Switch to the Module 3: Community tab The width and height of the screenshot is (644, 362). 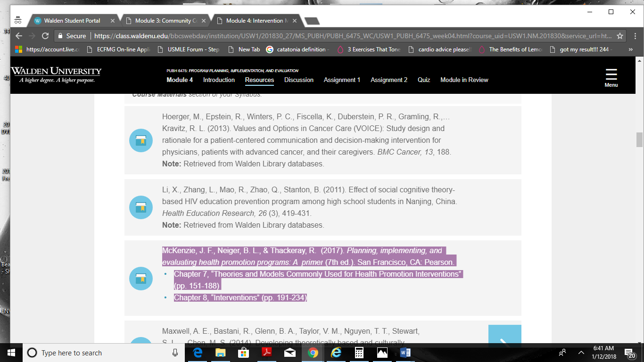[x=165, y=21]
